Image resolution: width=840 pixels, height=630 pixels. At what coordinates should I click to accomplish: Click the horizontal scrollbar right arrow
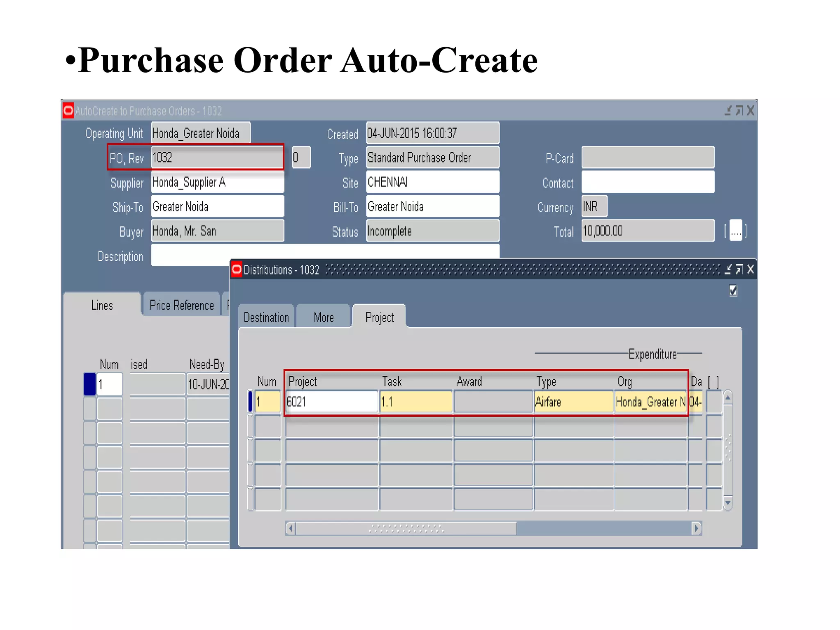click(696, 528)
